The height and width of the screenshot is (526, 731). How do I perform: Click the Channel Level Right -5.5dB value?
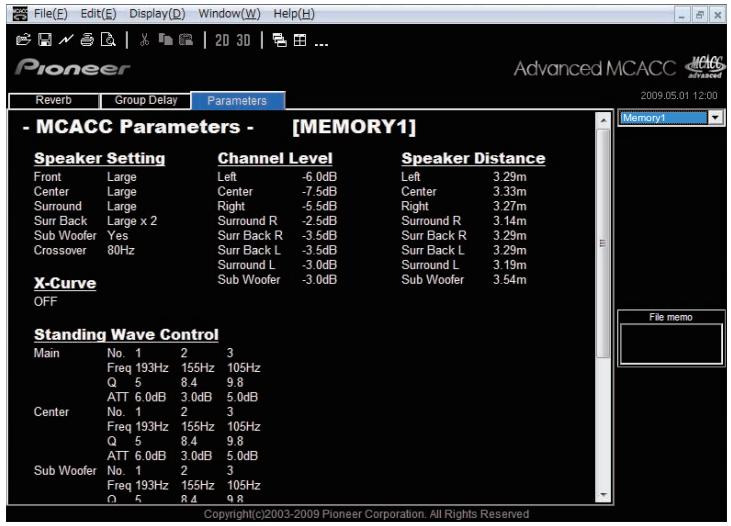pyautogui.click(x=319, y=206)
